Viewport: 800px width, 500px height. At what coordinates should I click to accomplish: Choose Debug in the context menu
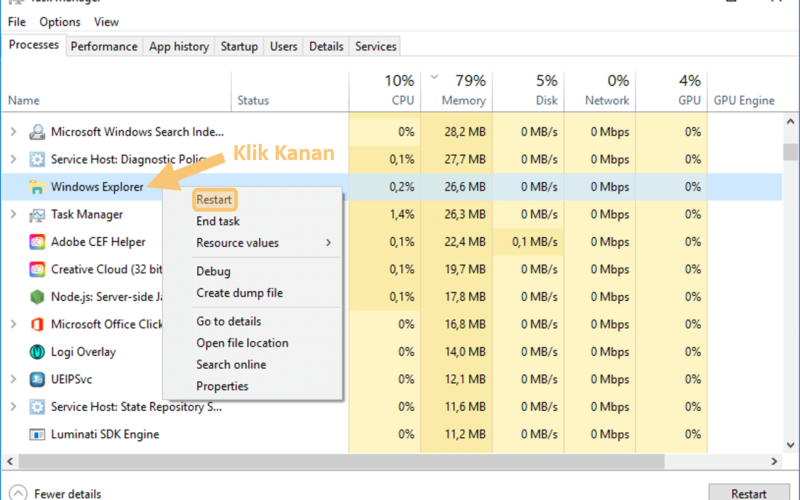pos(213,271)
